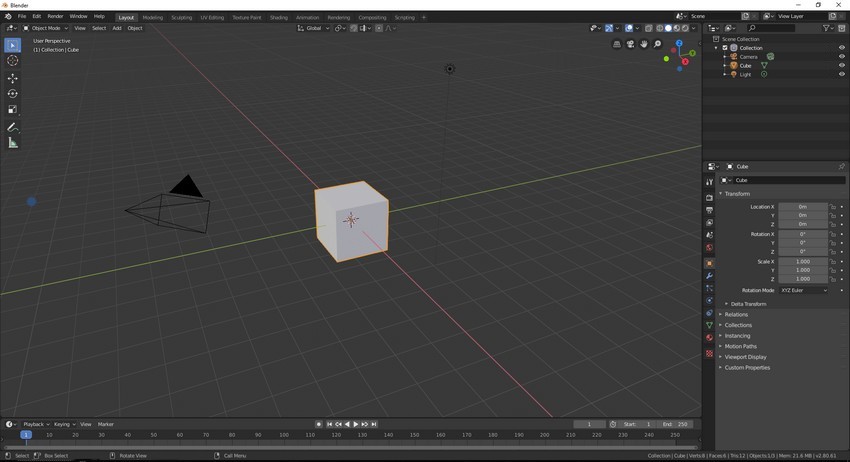Choose the Move tool
Image resolution: width=850 pixels, height=462 pixels.
tap(12, 79)
